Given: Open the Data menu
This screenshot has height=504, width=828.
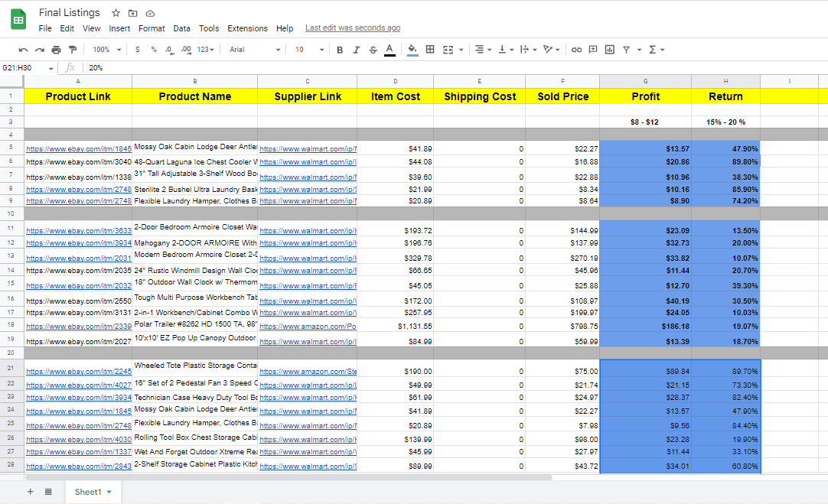Looking at the screenshot, I should point(181,28).
